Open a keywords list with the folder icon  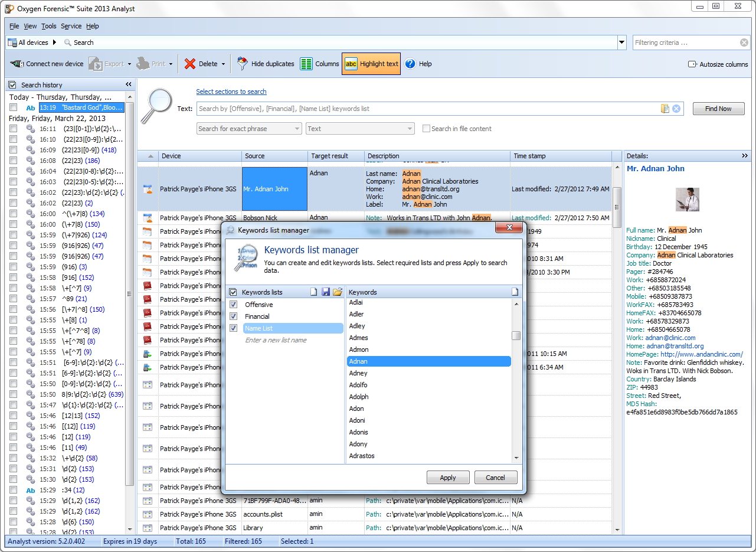338,292
